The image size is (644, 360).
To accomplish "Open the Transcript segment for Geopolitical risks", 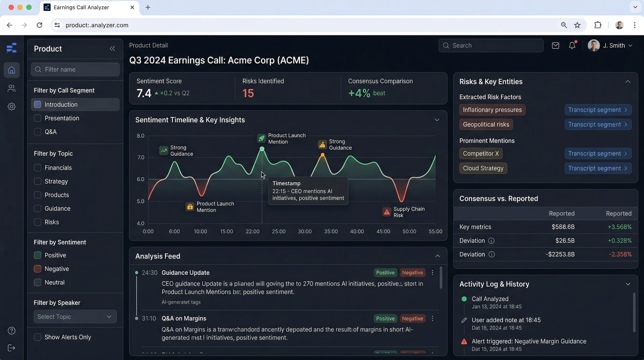I will [x=598, y=124].
